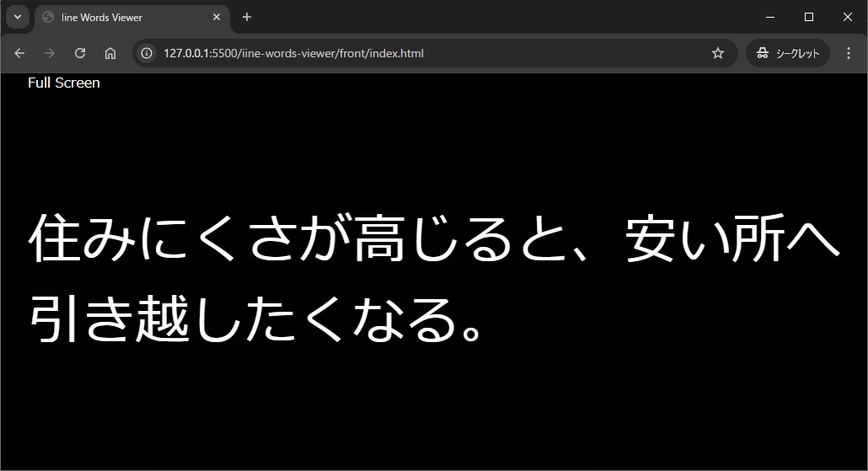Click the シークレット incognito indicator

[x=788, y=53]
